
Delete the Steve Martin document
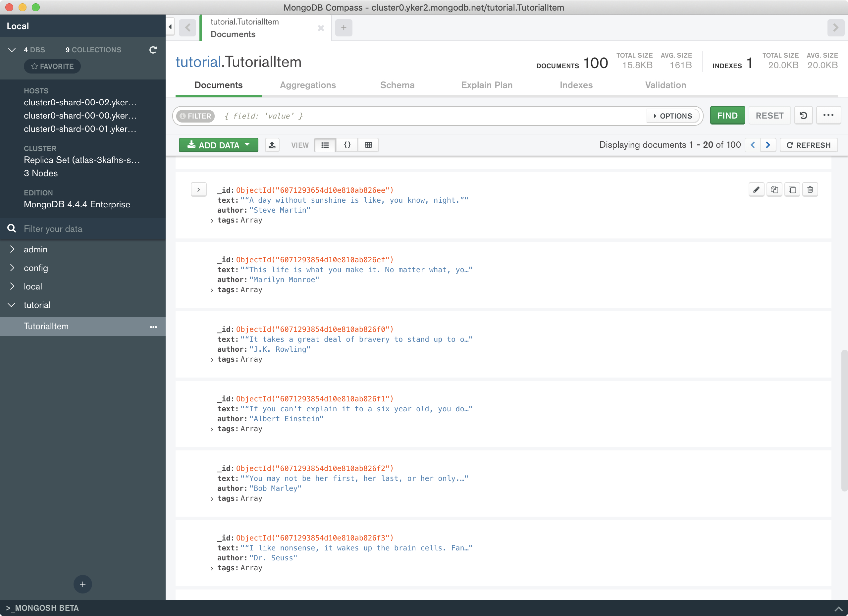[810, 189]
